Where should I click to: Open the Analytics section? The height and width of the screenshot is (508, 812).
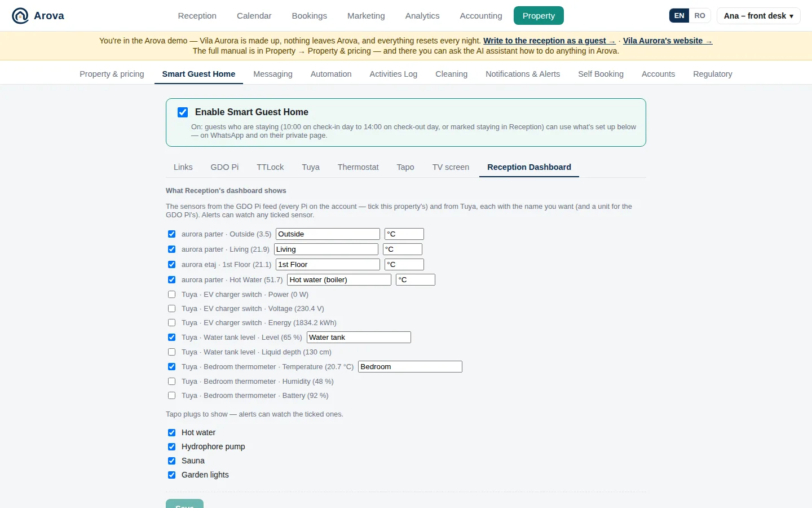point(422,16)
